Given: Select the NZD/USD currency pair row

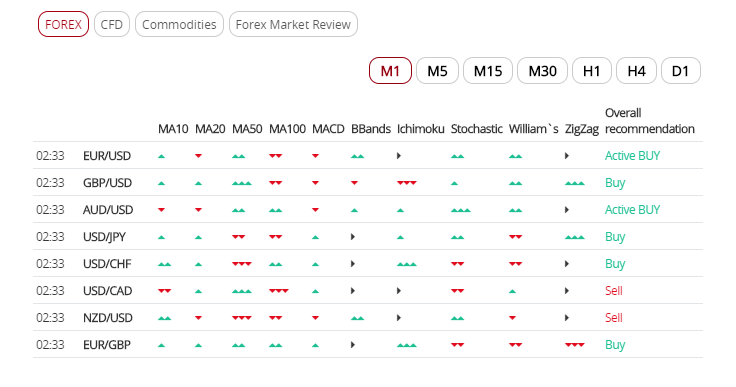Looking at the screenshot, I should click(368, 318).
